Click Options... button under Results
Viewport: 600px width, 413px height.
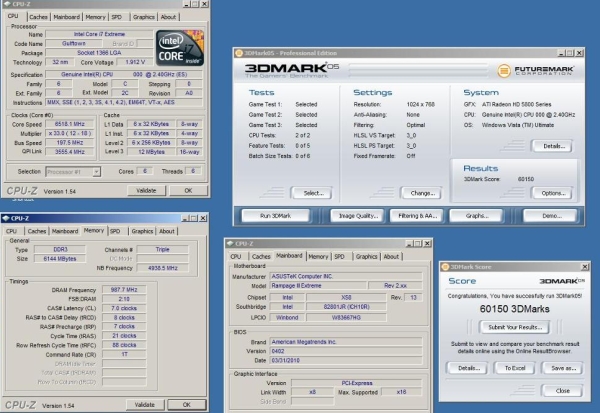(x=552, y=193)
